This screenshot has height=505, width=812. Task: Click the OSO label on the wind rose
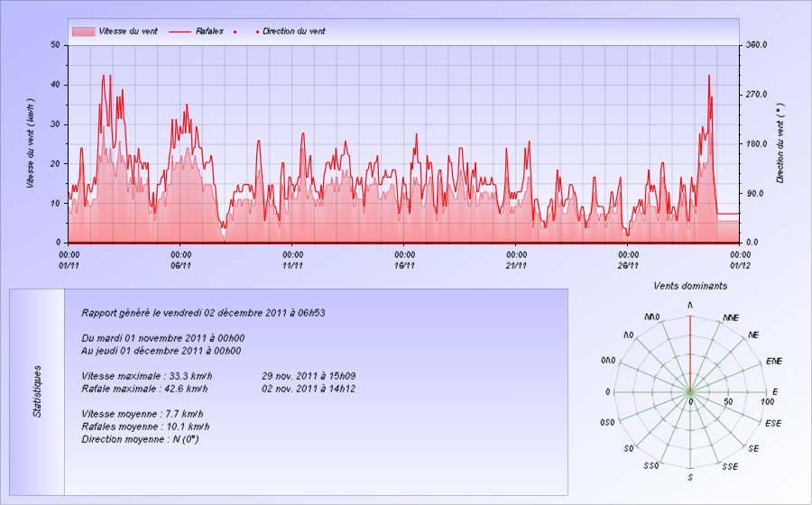point(606,423)
